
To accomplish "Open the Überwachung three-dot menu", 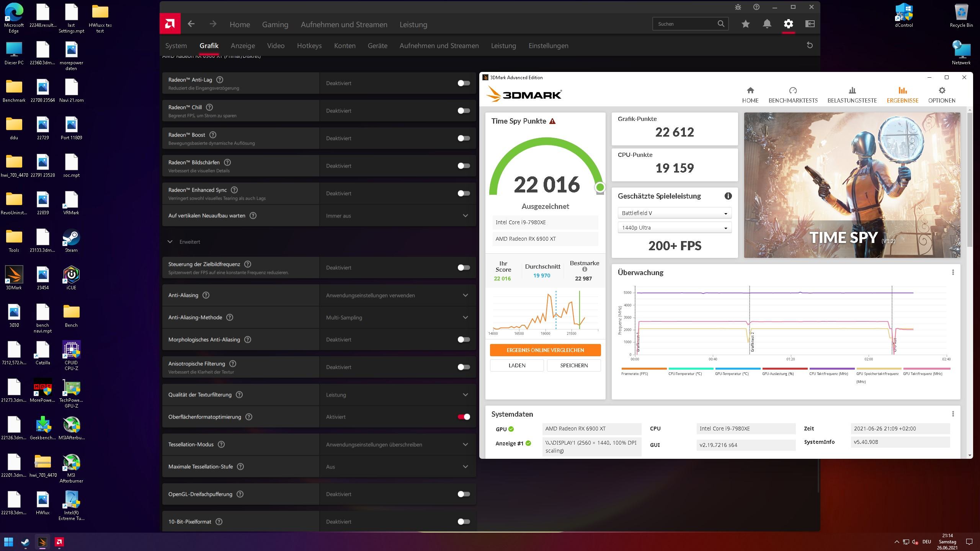I will coord(953,272).
